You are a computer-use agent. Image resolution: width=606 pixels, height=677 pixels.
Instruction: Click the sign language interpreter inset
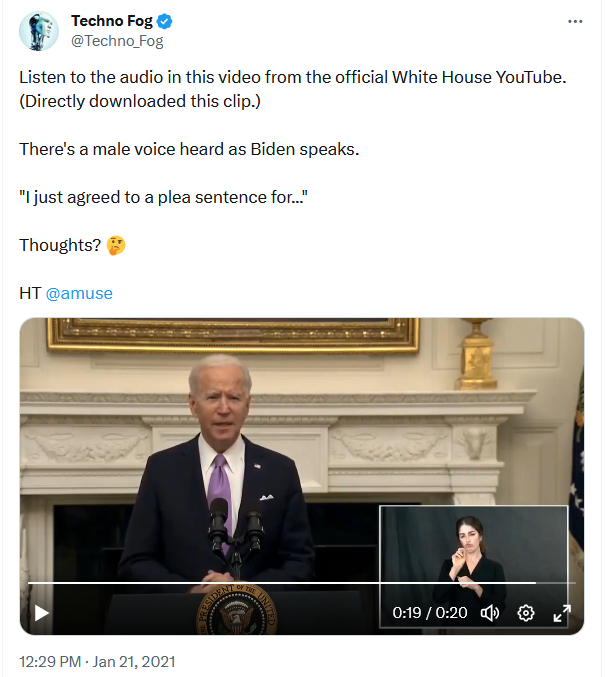[473, 566]
